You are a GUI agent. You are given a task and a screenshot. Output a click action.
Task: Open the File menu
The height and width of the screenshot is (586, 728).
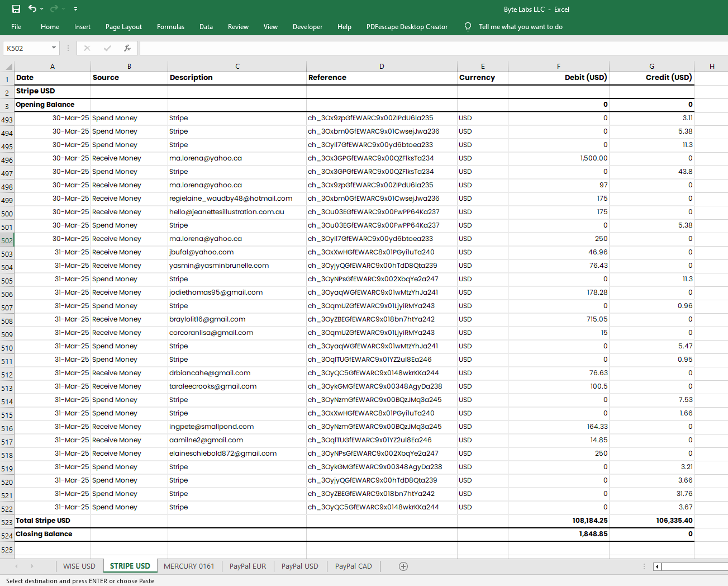pyautogui.click(x=16, y=27)
